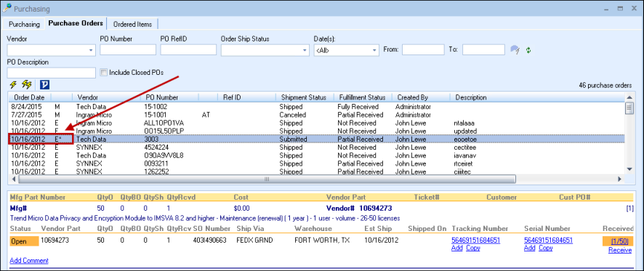Click the vertical scrollbar down arrow
The height and width of the screenshot is (271, 644).
[629, 169]
